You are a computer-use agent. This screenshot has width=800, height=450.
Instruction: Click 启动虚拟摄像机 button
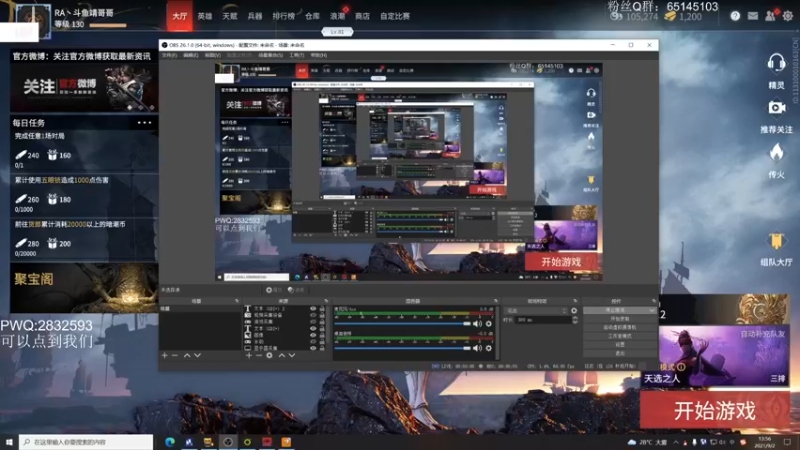(x=619, y=328)
